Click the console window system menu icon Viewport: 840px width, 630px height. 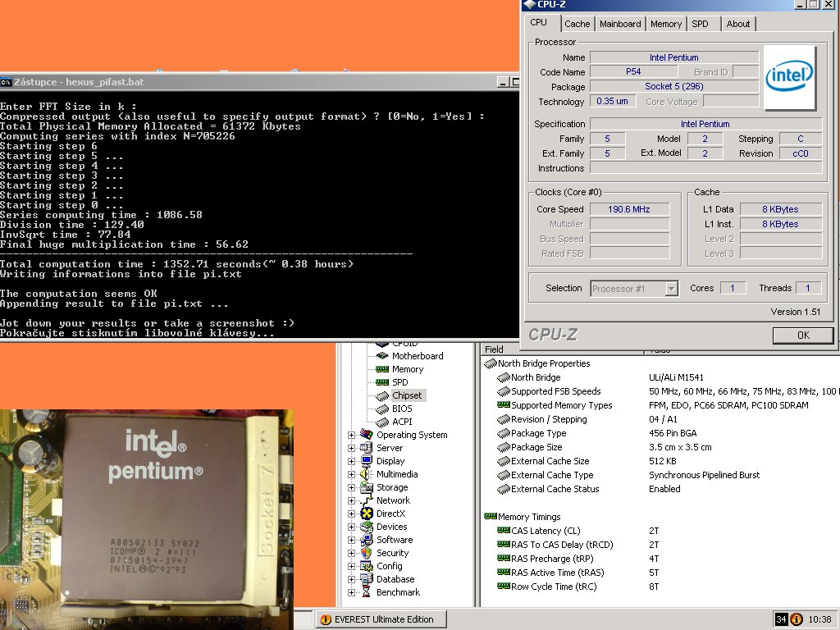point(6,82)
